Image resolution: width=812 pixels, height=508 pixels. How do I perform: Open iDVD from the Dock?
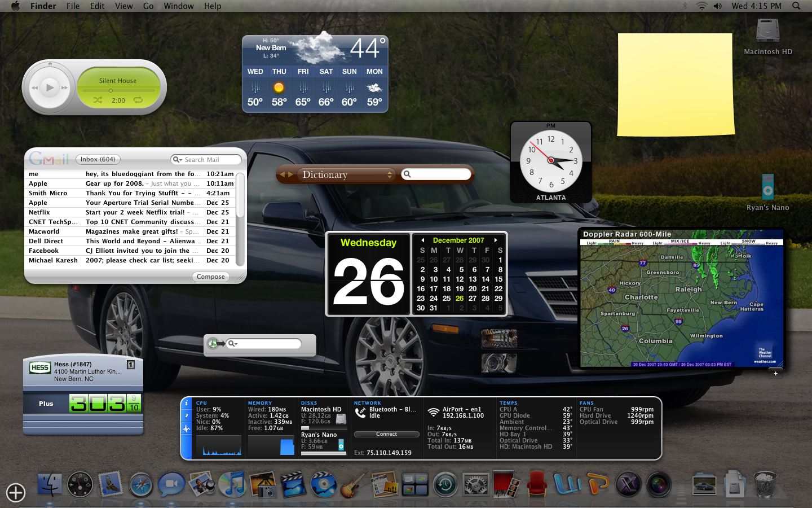(x=324, y=484)
